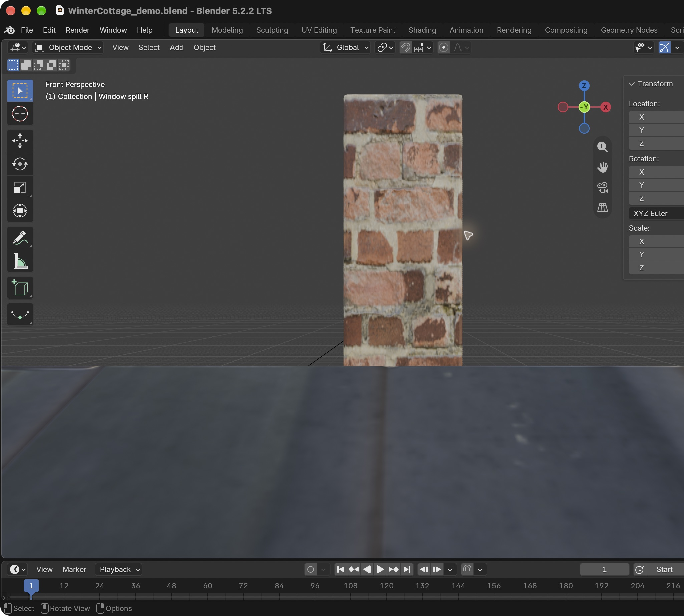Click frame 120 on timeline ruler

click(x=386, y=586)
